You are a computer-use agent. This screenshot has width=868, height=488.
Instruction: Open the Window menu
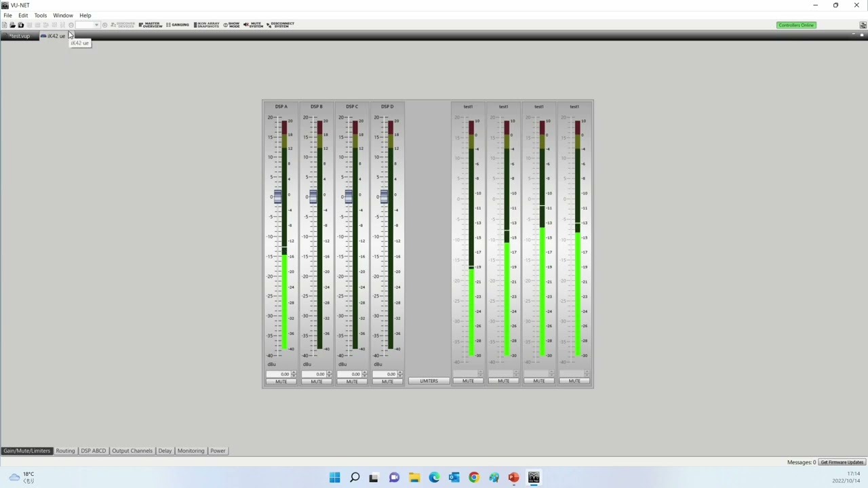tap(63, 15)
